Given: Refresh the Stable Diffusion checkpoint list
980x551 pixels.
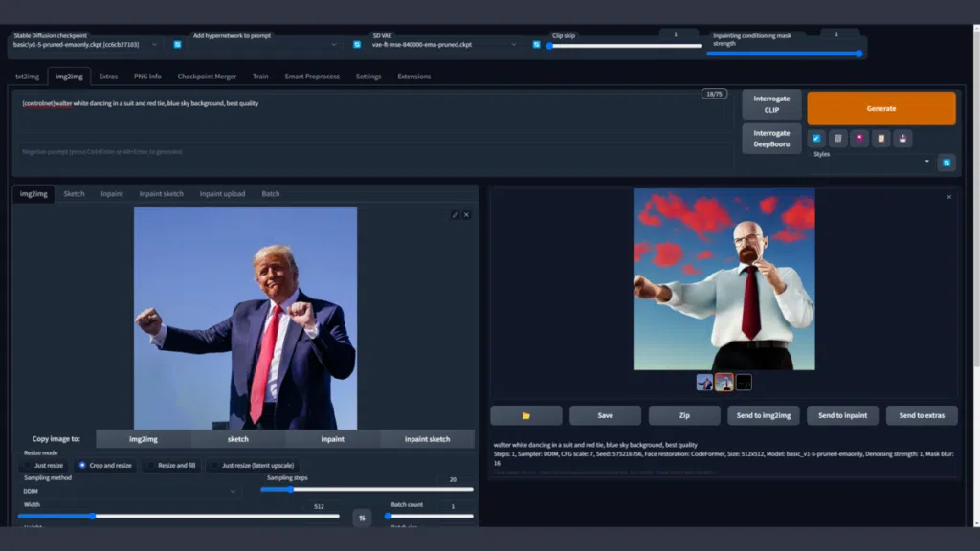Looking at the screenshot, I should 175,44.
